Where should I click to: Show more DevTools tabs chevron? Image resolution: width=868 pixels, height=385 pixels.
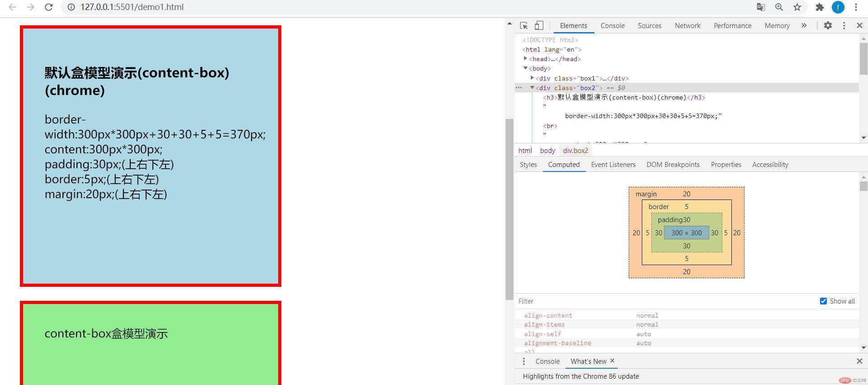click(x=804, y=26)
